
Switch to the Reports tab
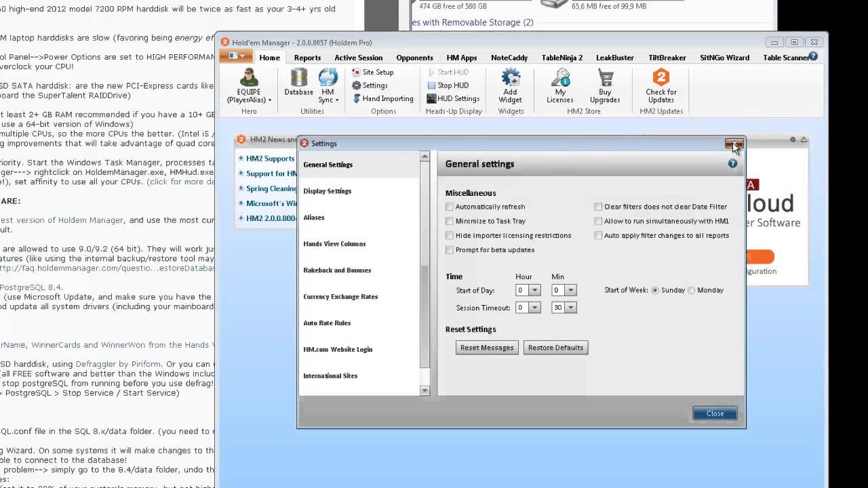[x=307, y=58]
